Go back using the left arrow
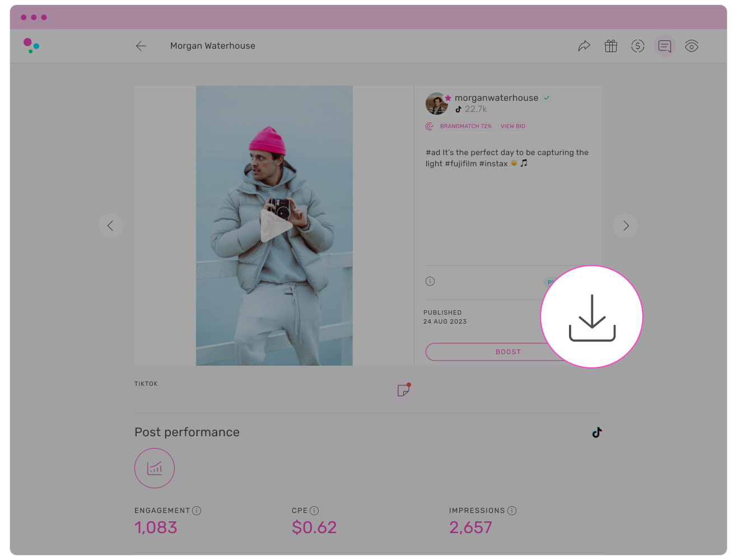The image size is (737, 560). click(141, 46)
